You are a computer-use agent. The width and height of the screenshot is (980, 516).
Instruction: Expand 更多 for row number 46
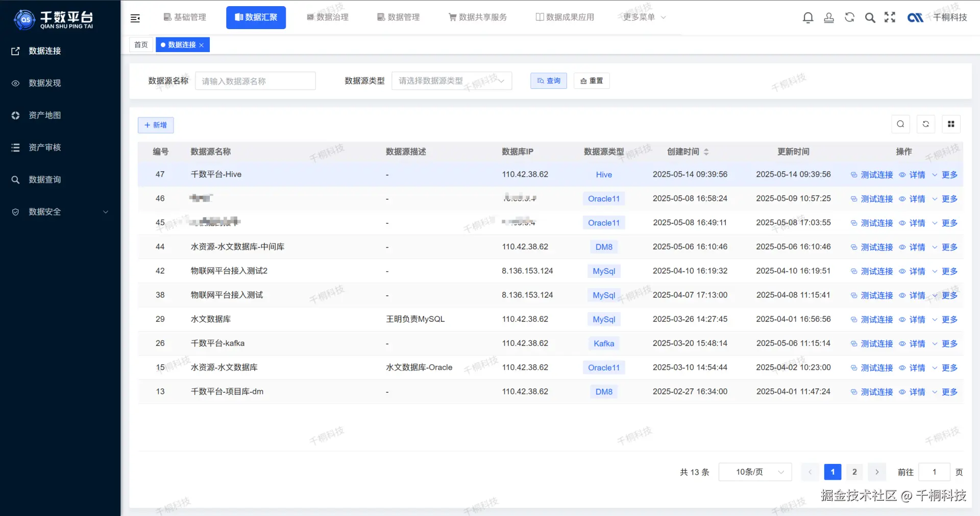click(x=945, y=199)
